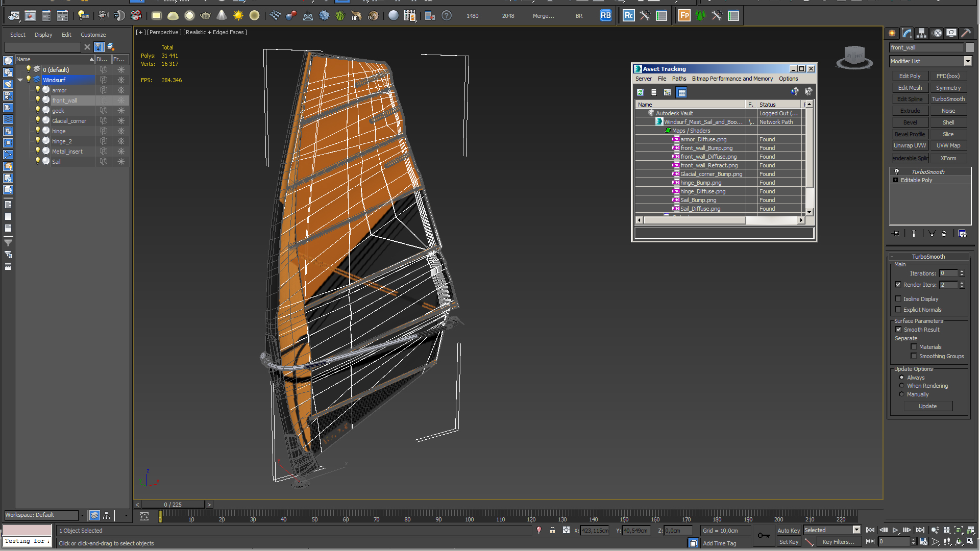This screenshot has height=551, width=980.
Task: Collapse the TurboSmooth rollout header
Action: pyautogui.click(x=928, y=257)
